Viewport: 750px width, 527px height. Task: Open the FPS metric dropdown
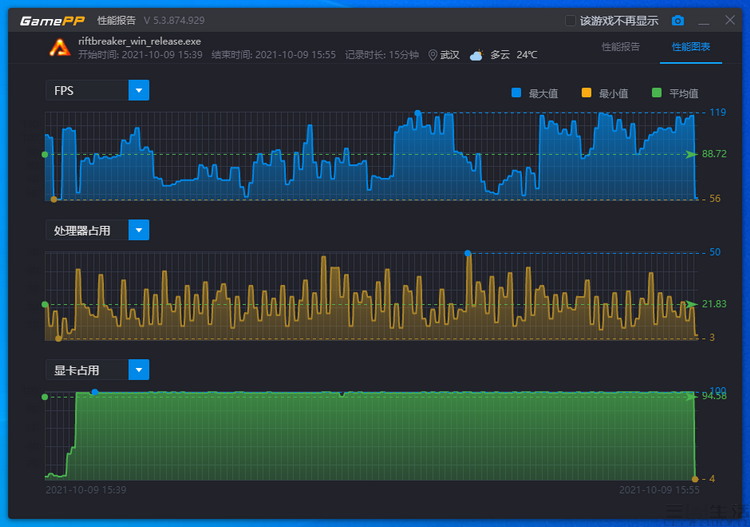(139, 90)
